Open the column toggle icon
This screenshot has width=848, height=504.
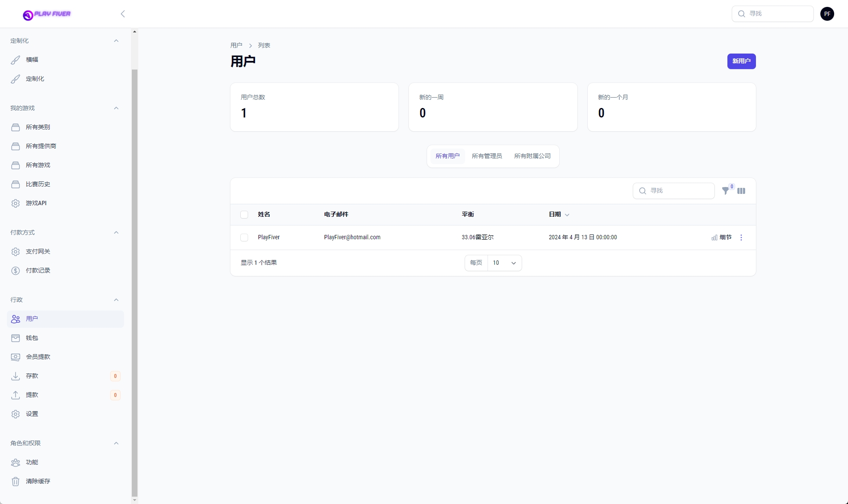[x=741, y=191]
